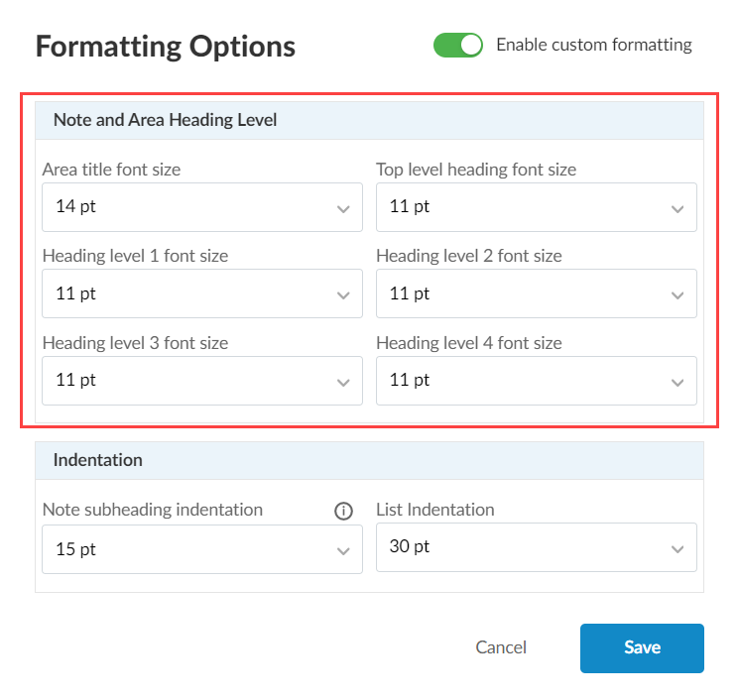Click the info icon beside Note subheading indentation
The height and width of the screenshot is (700, 738).
point(343,511)
